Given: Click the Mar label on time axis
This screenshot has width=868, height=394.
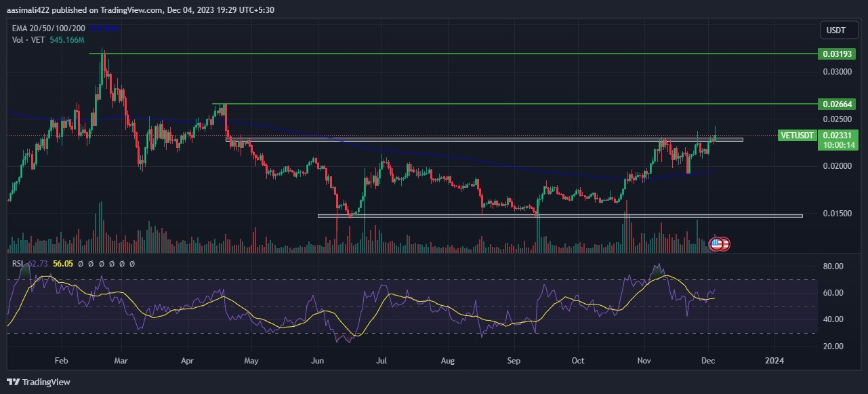Looking at the screenshot, I should pos(121,361).
